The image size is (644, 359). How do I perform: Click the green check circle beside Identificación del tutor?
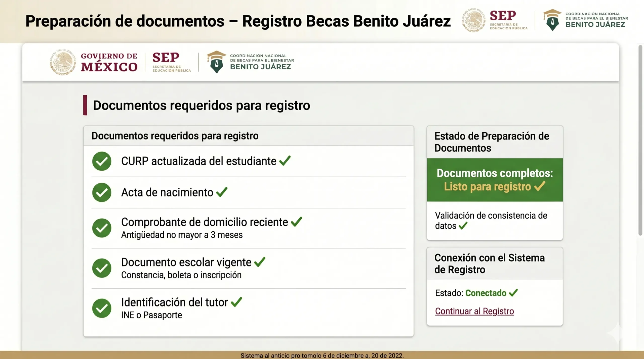pyautogui.click(x=102, y=308)
